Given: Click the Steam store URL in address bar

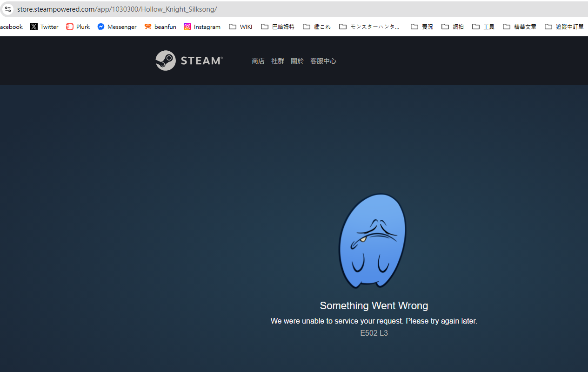Looking at the screenshot, I should (117, 9).
